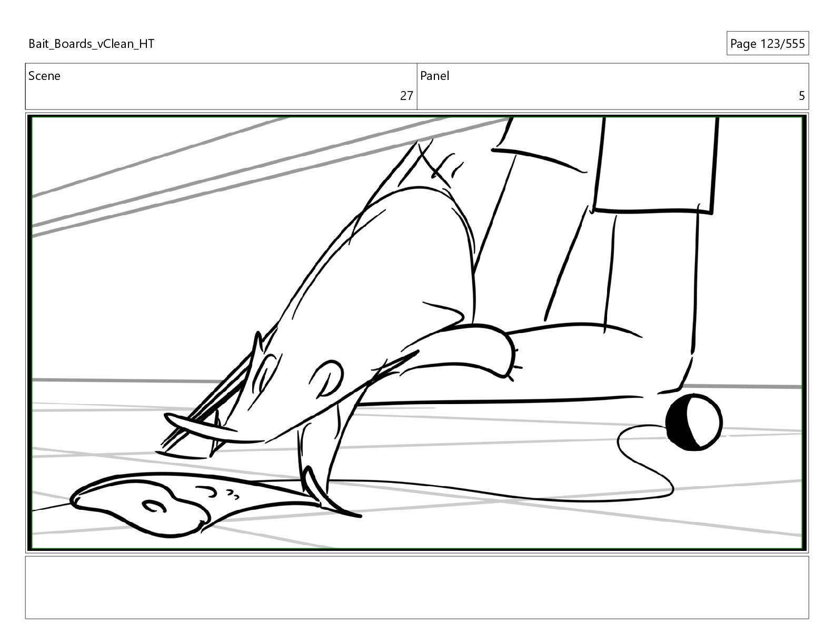Click the panel number 5

pos(802,96)
